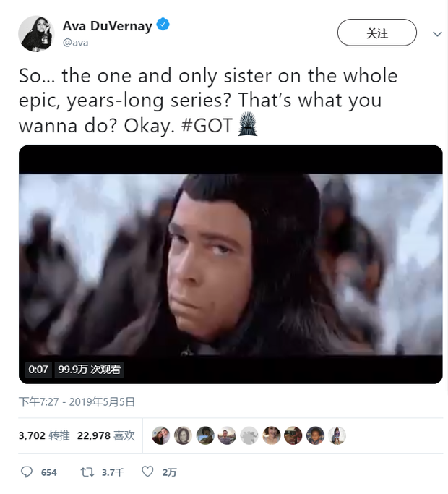Open Ava DuVernay's profile avatar
The width and height of the screenshot is (448, 494).
[36, 33]
